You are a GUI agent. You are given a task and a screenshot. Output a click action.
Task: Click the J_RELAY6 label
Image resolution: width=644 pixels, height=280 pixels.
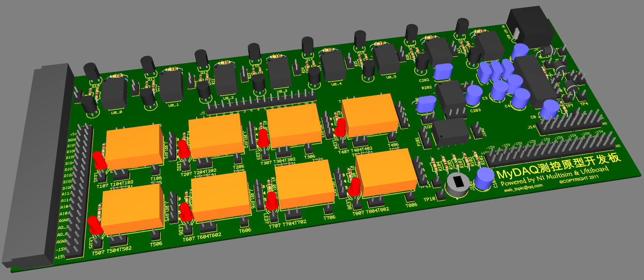click(x=252, y=199)
